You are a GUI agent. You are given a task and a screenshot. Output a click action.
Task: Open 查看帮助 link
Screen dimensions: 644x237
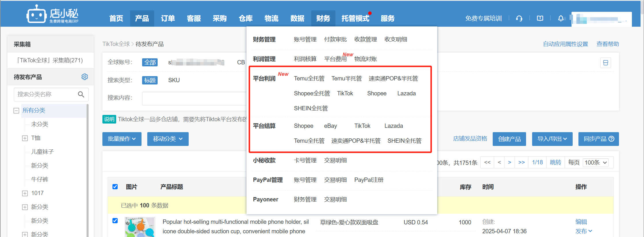608,44
